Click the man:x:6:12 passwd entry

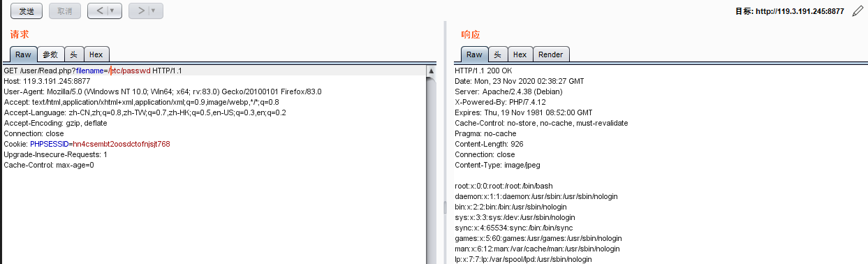coord(538,249)
